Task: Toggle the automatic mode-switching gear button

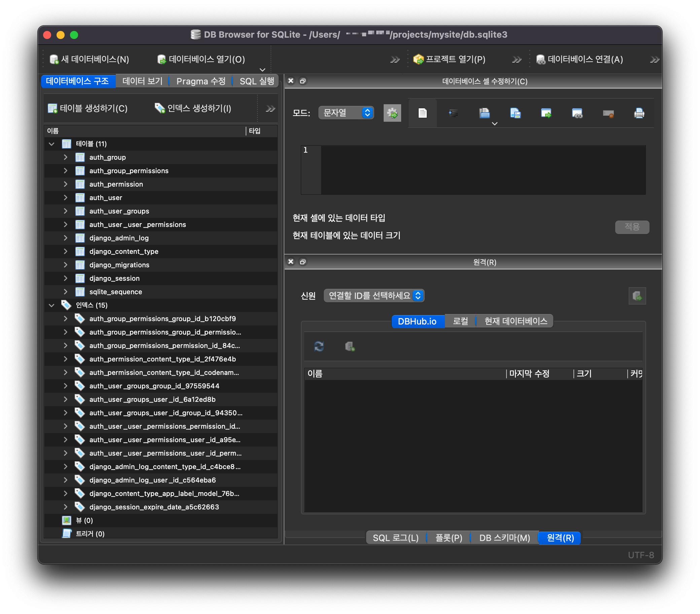Action: pos(392,113)
